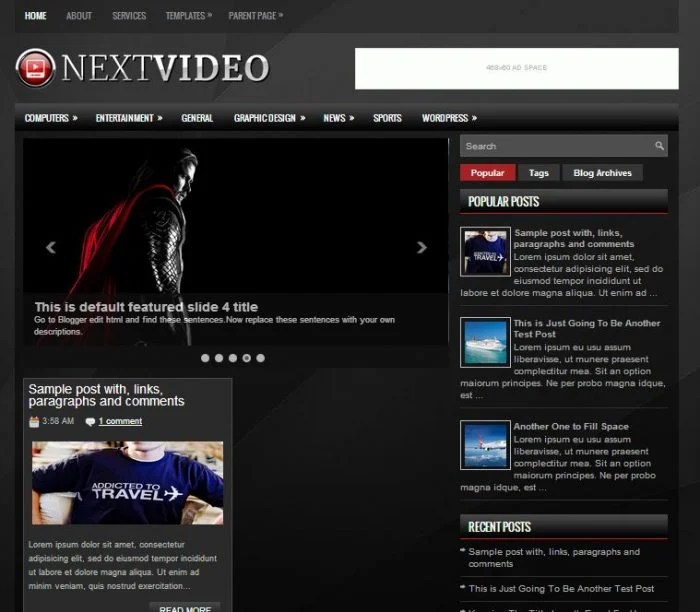Open the Sports category
700x612 pixels.
click(x=387, y=118)
